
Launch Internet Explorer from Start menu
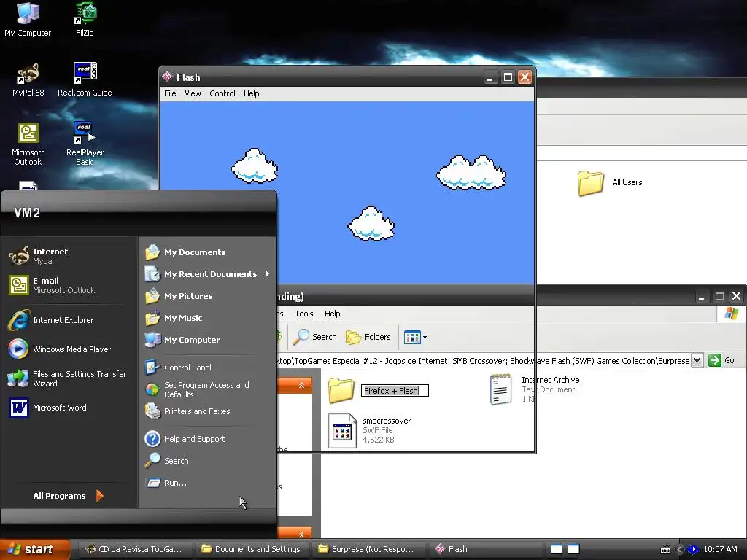(x=50, y=320)
